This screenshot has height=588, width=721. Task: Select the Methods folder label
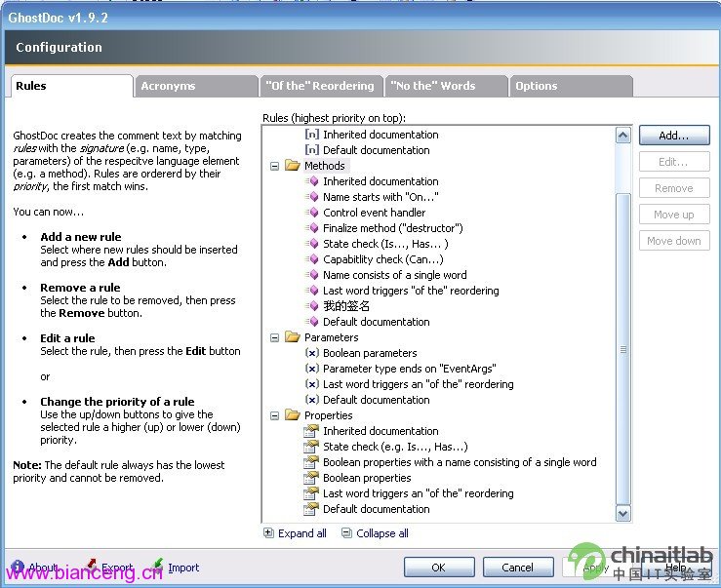point(325,166)
